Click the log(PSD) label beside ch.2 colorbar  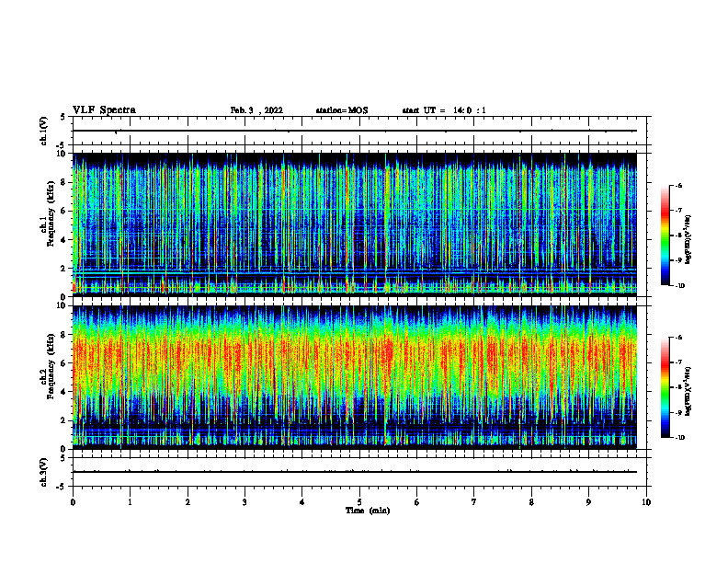coord(688,391)
